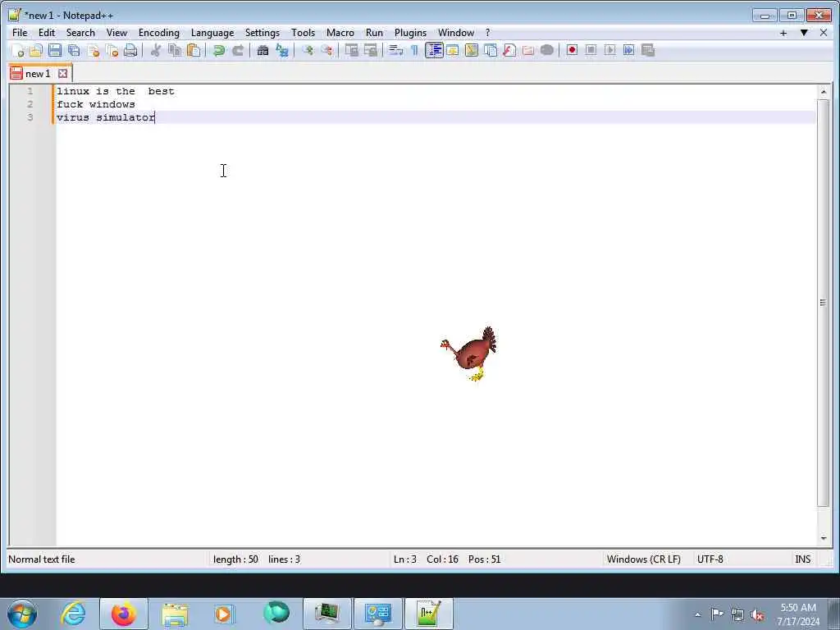The width and height of the screenshot is (840, 630).
Task: Click Windows (CR LF) line ending indicator
Action: (643, 559)
